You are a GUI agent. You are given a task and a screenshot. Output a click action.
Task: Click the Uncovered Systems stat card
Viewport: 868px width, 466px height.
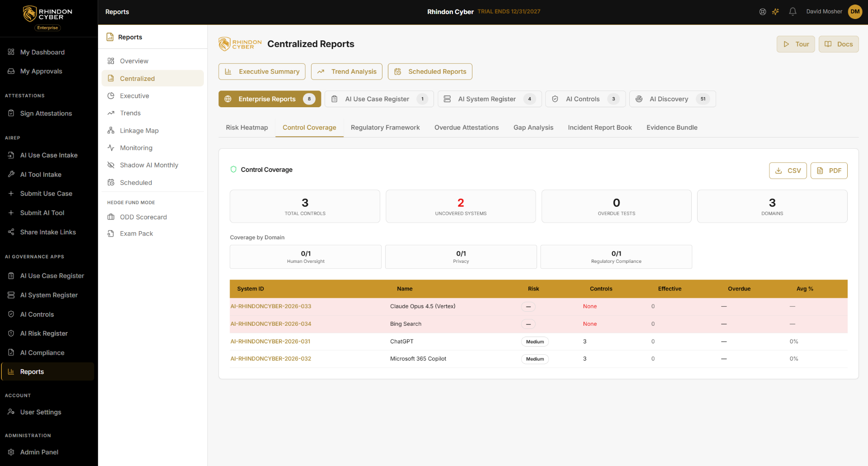(x=461, y=206)
